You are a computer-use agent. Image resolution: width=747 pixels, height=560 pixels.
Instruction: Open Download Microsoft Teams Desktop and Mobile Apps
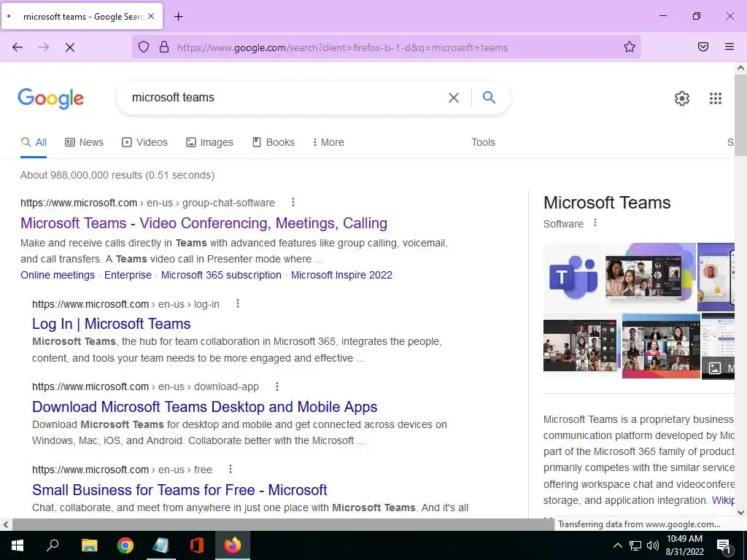[x=205, y=407]
